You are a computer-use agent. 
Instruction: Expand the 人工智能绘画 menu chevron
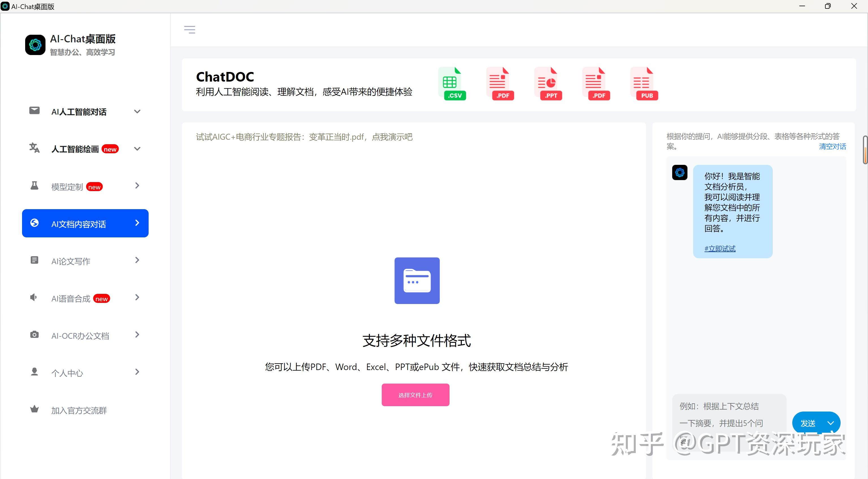click(137, 149)
